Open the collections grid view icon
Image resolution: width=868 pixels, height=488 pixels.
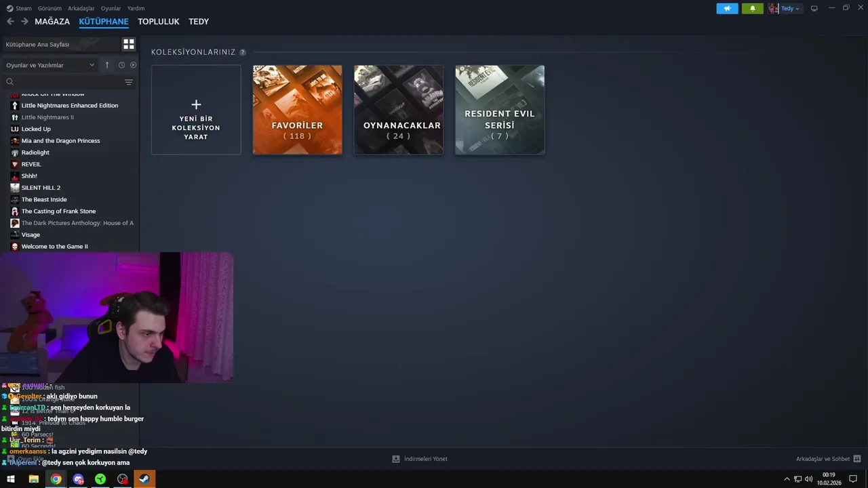[128, 44]
